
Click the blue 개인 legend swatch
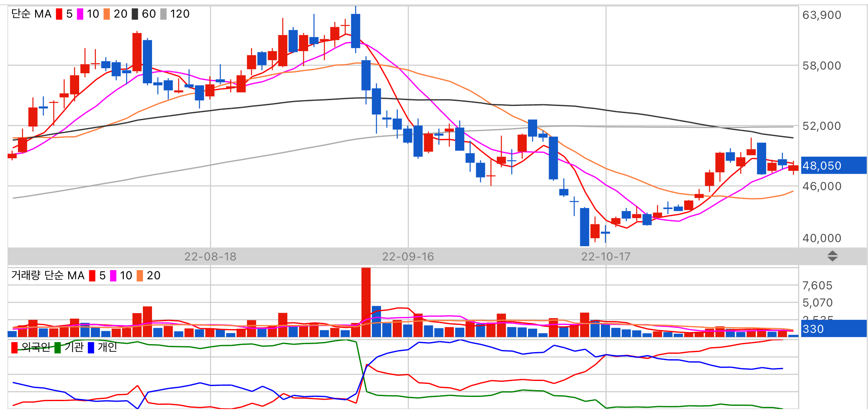91,347
